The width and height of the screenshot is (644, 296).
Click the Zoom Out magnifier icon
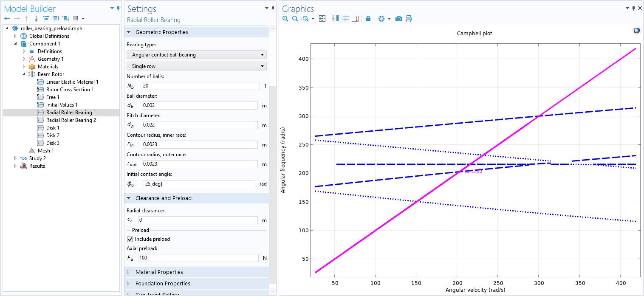(x=295, y=19)
